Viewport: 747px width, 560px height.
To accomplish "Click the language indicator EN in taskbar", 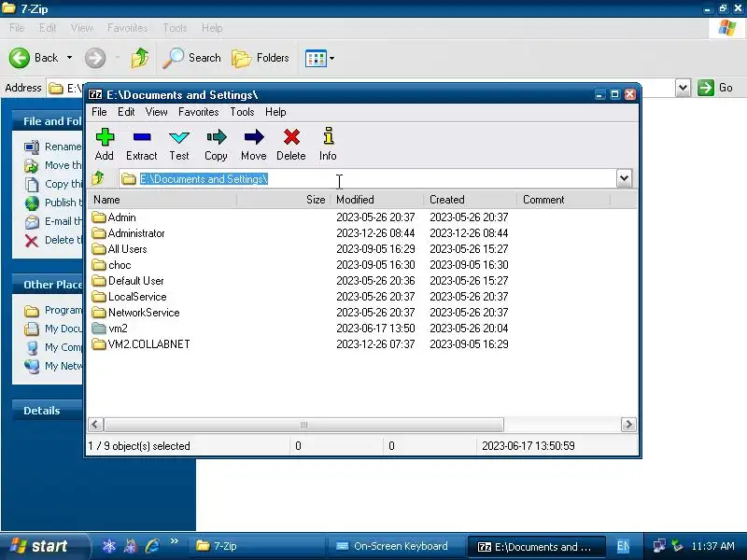I will coord(624,546).
